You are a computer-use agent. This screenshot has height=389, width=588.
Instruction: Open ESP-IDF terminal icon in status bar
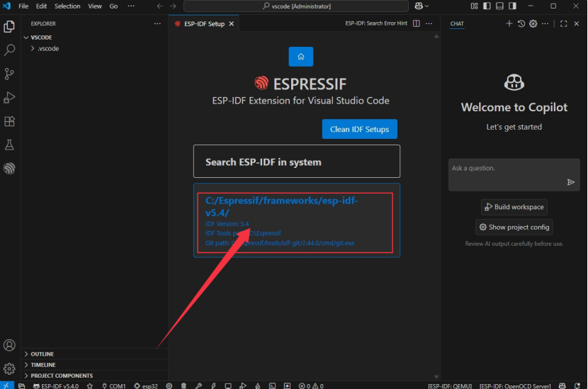click(272, 385)
